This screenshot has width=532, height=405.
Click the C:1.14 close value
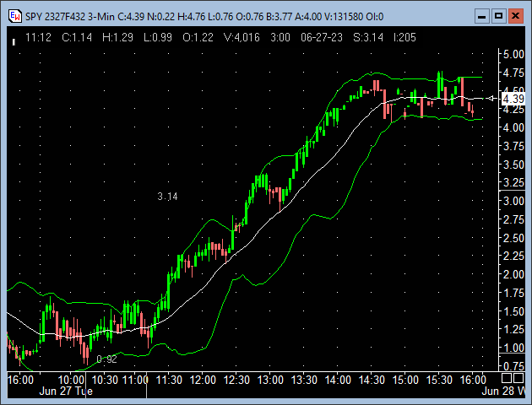click(x=77, y=37)
